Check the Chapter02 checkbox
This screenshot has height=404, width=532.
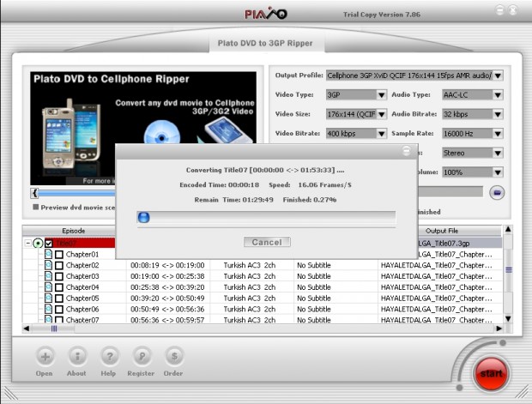pyautogui.click(x=59, y=265)
